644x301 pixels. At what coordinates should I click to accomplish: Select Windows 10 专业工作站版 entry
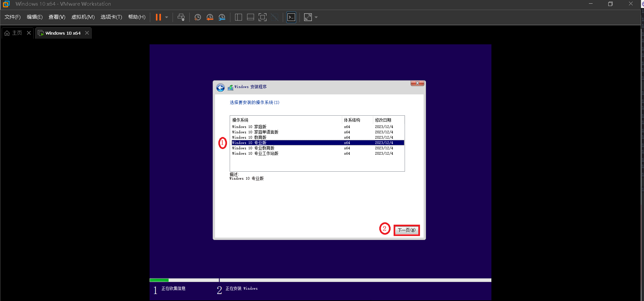(x=255, y=153)
